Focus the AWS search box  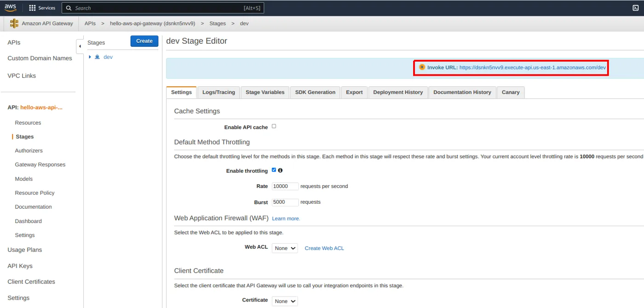point(163,8)
